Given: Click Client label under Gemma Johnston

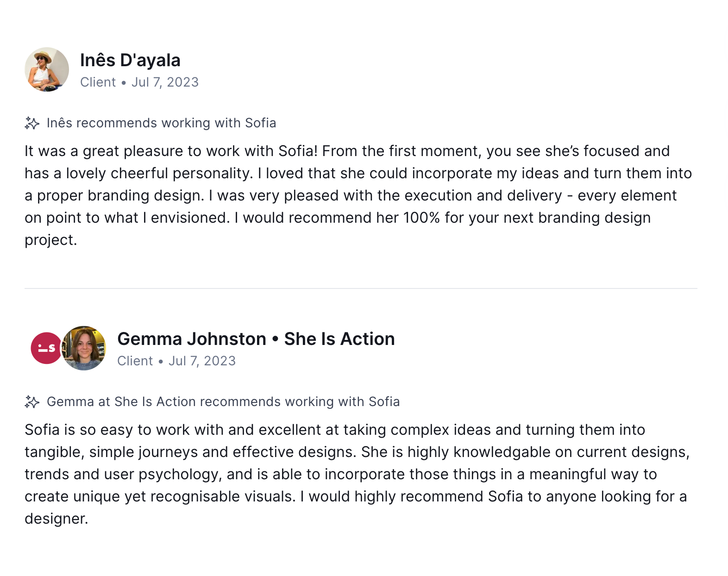Looking at the screenshot, I should (x=135, y=361).
